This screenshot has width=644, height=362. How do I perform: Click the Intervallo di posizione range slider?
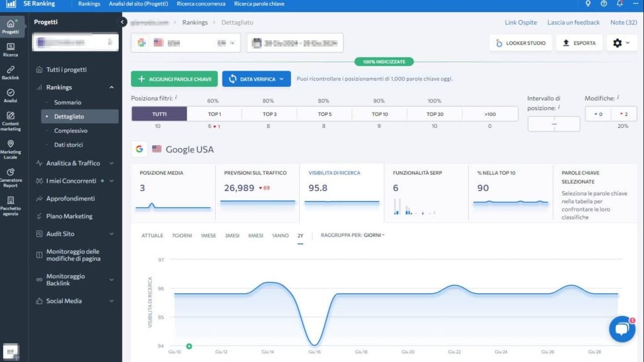coord(553,124)
